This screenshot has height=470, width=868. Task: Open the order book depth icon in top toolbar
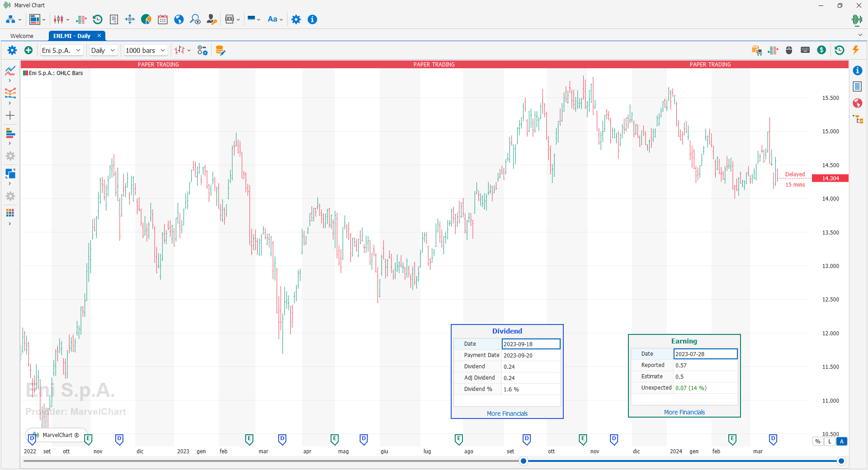coord(81,19)
